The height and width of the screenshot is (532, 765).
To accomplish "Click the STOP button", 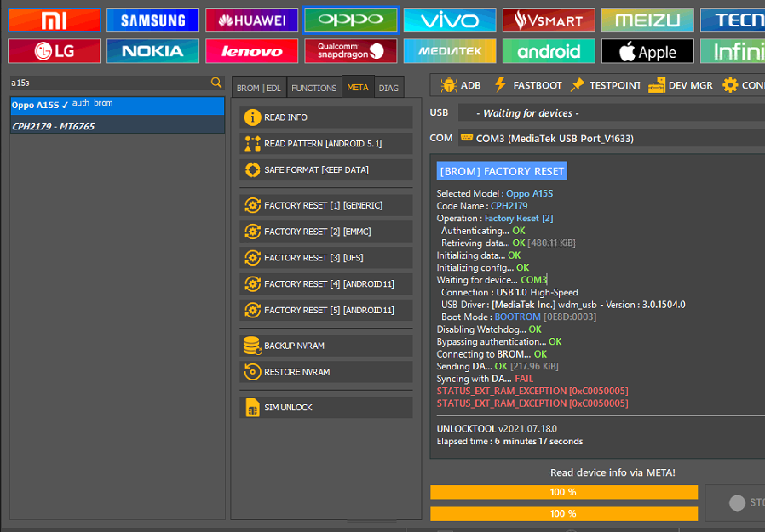I will [x=735, y=502].
